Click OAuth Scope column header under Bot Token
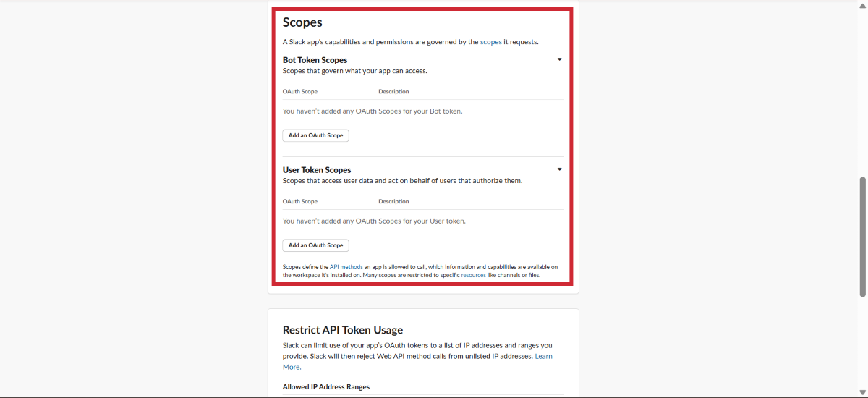This screenshot has height=398, width=868. click(x=299, y=92)
